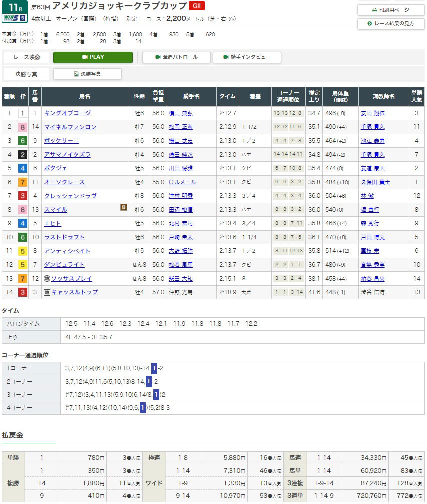View the 決勝写真 finish photo
This screenshot has height=504, width=427.
click(87, 74)
